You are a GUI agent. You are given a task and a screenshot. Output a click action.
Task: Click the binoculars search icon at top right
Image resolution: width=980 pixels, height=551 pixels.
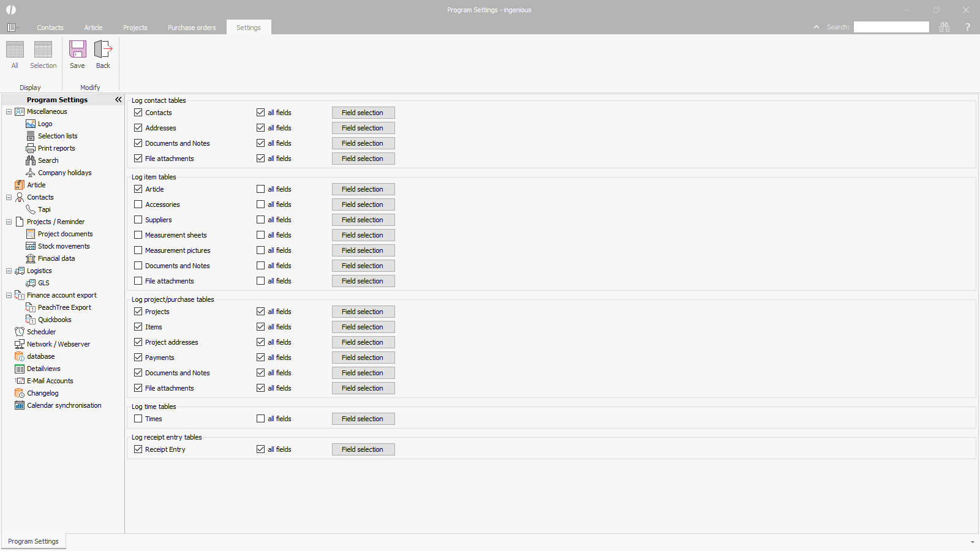click(x=944, y=27)
